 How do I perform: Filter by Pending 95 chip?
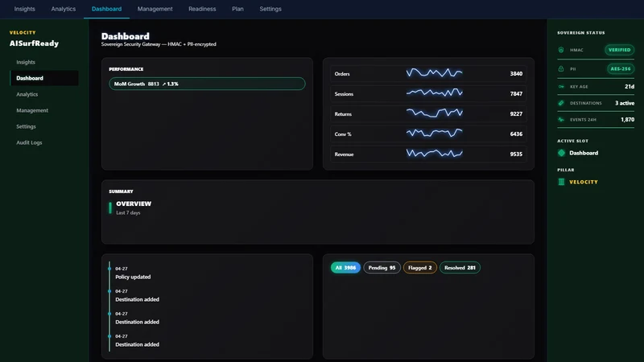click(x=382, y=268)
